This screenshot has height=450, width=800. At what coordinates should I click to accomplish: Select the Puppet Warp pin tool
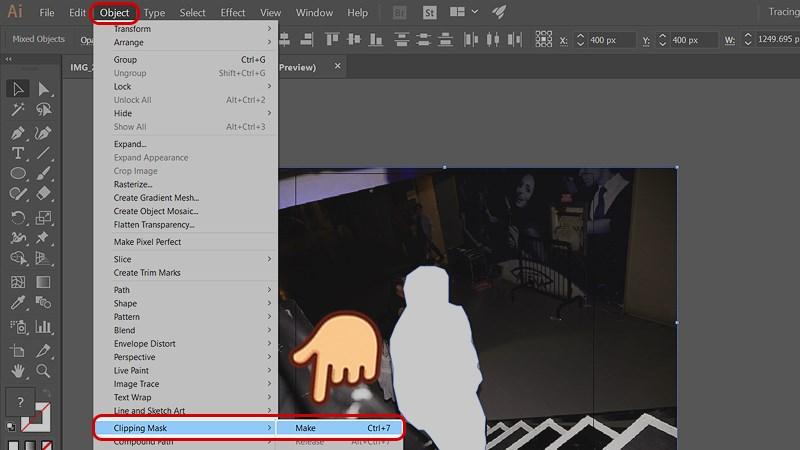[43, 238]
